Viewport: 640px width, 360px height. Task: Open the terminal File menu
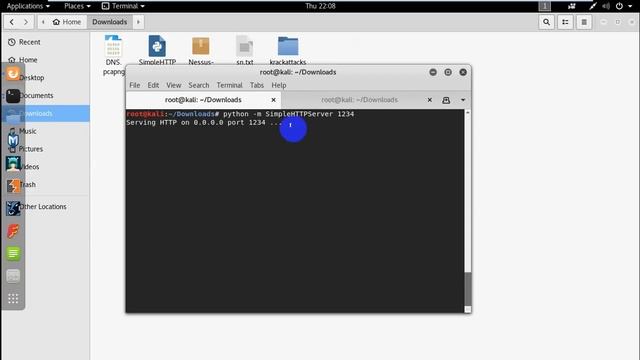(135, 85)
